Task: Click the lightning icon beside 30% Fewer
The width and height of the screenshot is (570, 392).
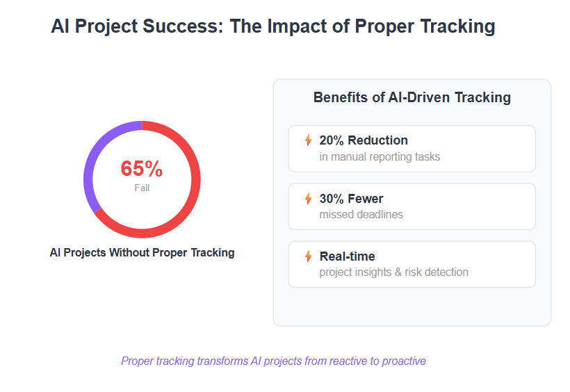Action: [x=308, y=198]
